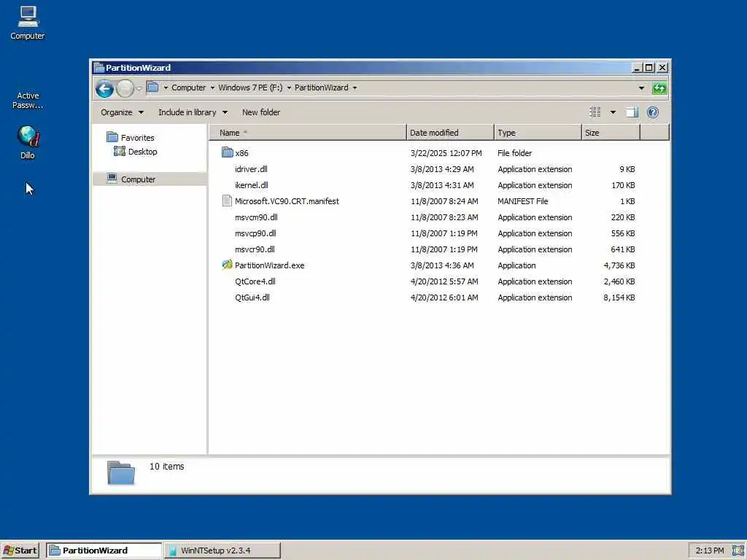
Task: Select the Active Password Changer desktop icon
Action: tap(28, 100)
